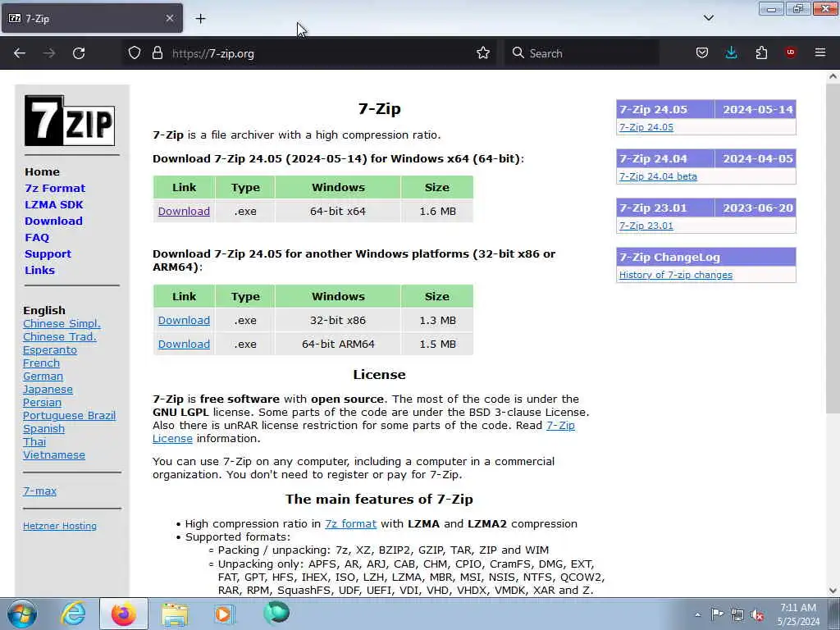The height and width of the screenshot is (630, 840).
Task: Switch language to Vietnamese
Action: (53, 454)
